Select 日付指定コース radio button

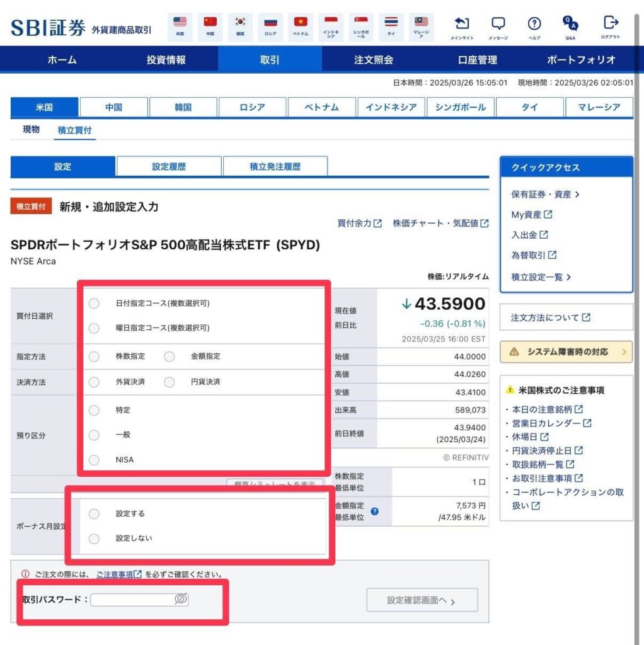[94, 303]
